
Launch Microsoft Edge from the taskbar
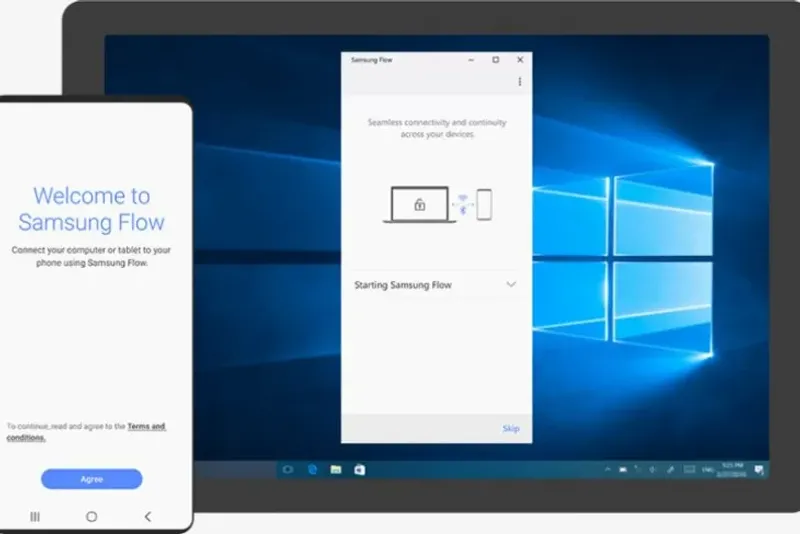point(312,469)
